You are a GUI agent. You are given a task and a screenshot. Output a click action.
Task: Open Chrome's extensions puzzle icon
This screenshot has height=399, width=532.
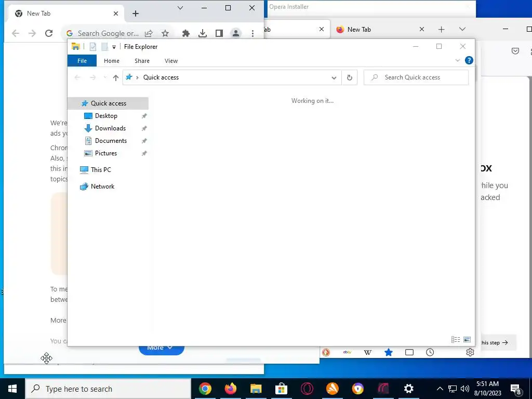(x=186, y=33)
